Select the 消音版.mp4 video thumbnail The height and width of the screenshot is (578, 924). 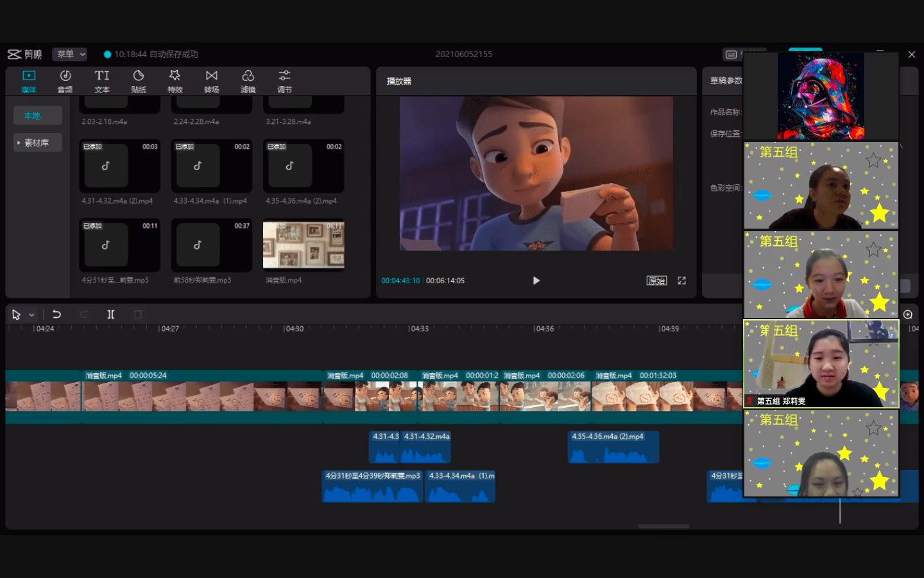(x=304, y=245)
